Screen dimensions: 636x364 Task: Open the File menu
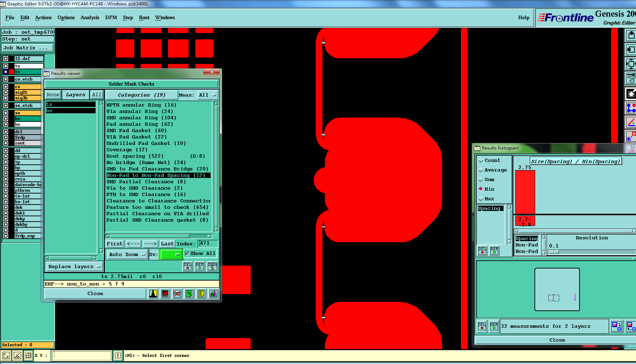(x=10, y=17)
